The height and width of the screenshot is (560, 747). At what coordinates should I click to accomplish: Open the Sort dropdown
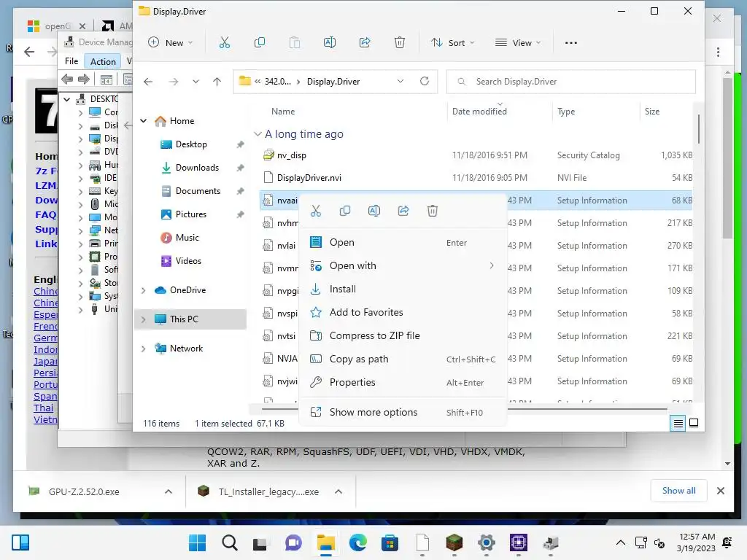452,43
